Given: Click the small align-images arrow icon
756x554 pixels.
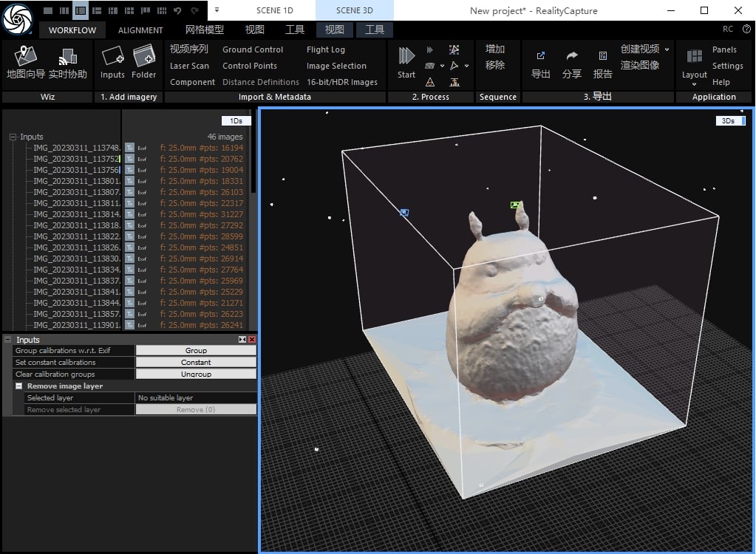Looking at the screenshot, I should coord(430,49).
